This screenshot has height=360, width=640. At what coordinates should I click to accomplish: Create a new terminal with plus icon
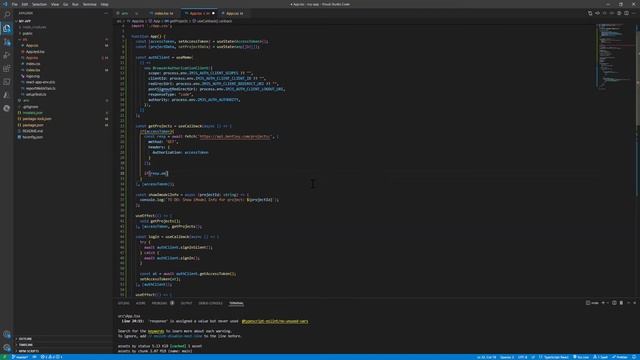[603, 303]
